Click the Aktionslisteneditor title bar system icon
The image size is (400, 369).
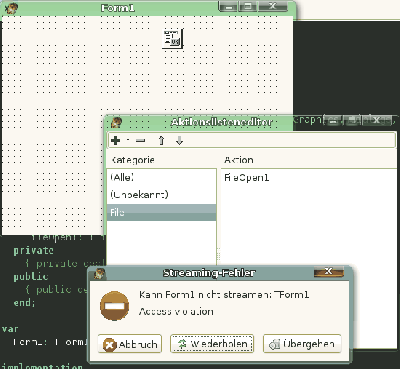pyautogui.click(x=116, y=123)
